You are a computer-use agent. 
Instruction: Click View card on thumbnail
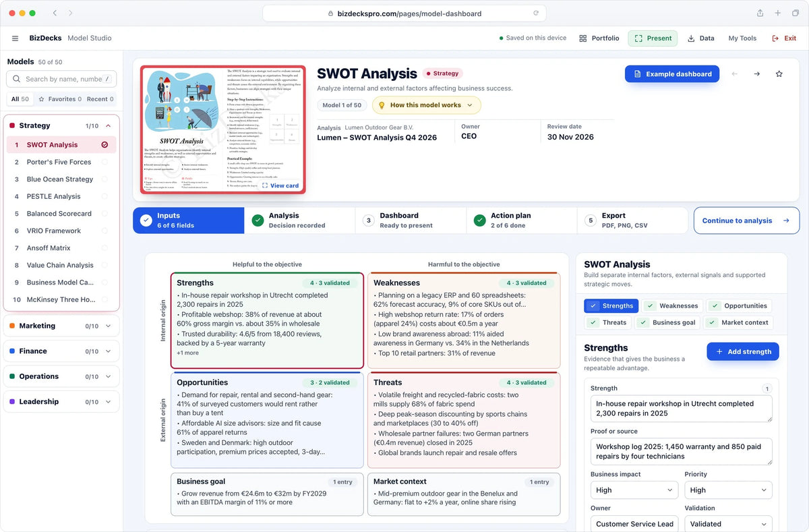coord(280,185)
